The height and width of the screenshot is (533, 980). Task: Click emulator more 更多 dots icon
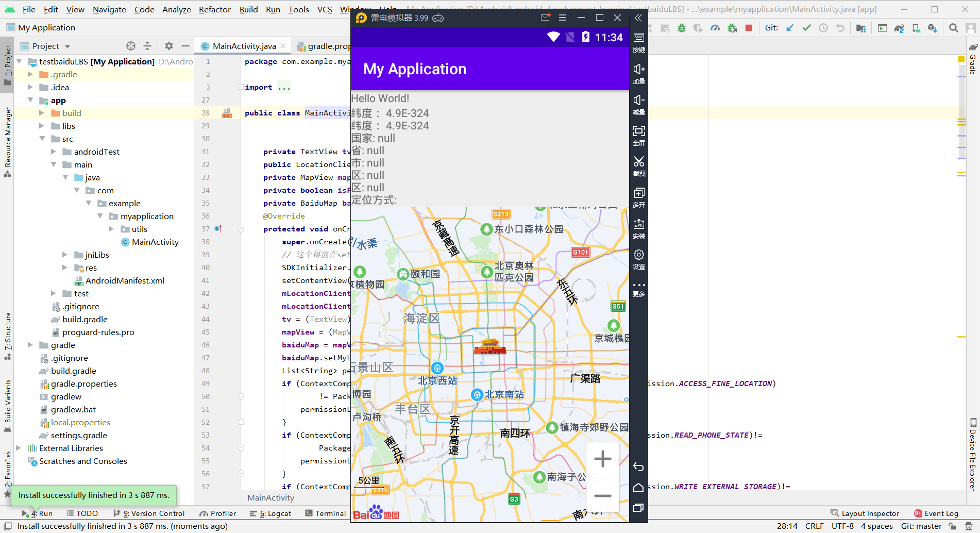point(639,289)
